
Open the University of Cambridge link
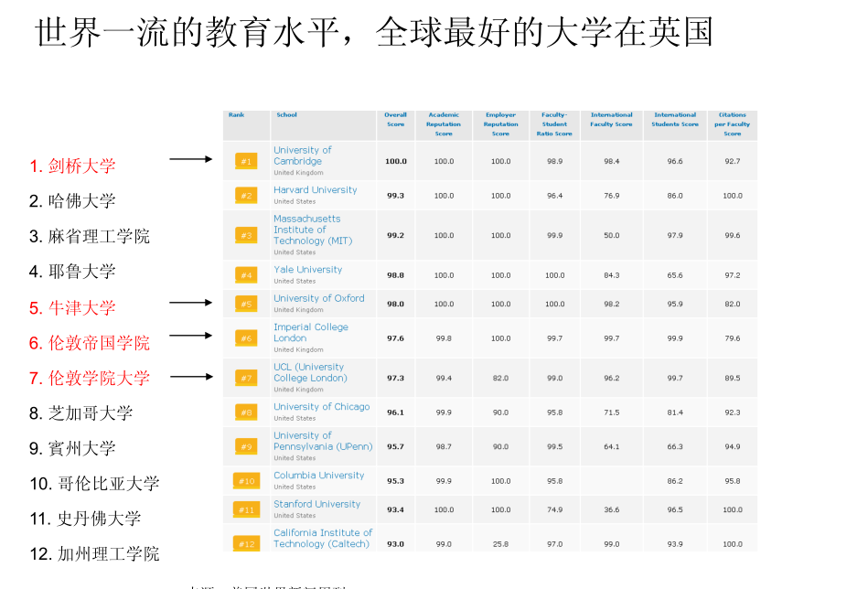(x=302, y=155)
